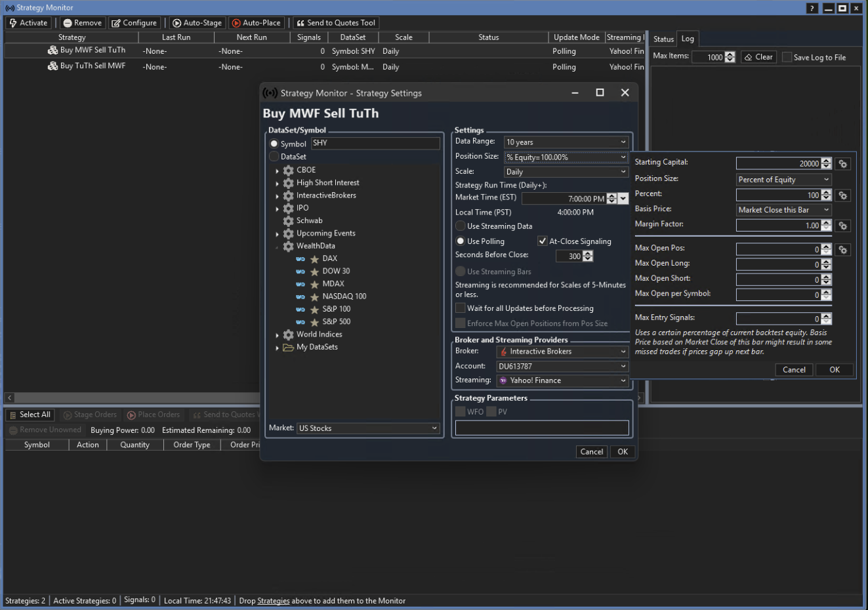Select the Use Streaming Data radio button
Screen dimensions: 868x610
pos(461,226)
